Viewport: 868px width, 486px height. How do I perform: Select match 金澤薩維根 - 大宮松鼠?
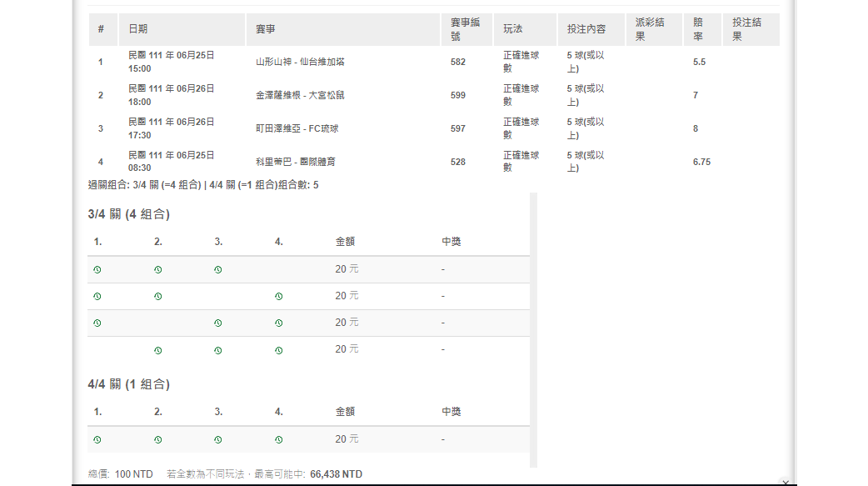coord(300,95)
